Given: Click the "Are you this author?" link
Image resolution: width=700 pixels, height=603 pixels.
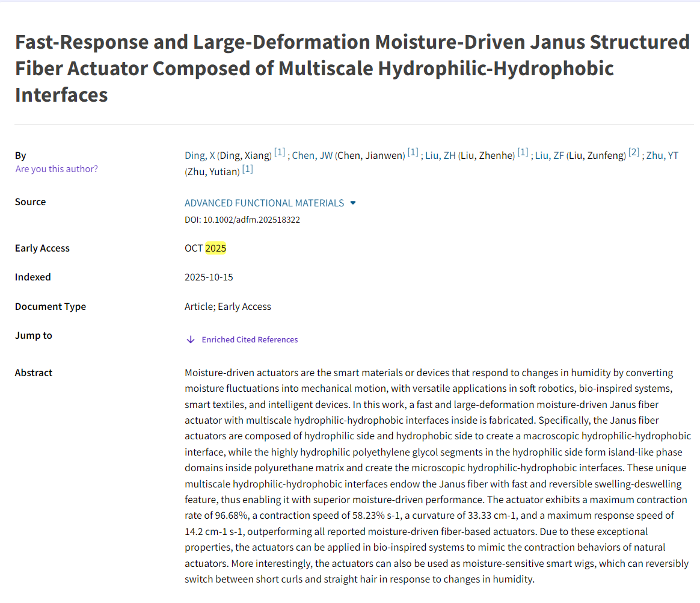Looking at the screenshot, I should tap(57, 169).
